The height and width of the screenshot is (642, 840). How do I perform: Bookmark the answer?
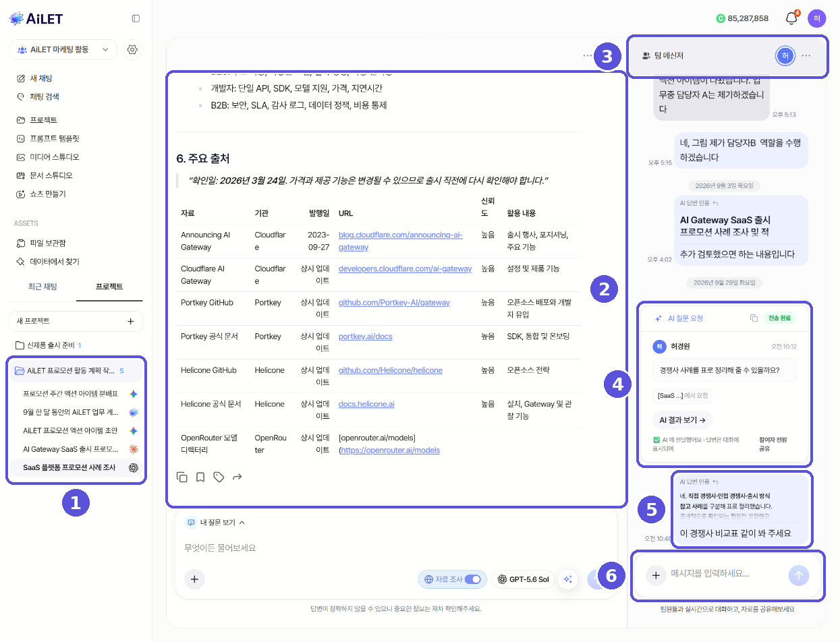point(200,477)
